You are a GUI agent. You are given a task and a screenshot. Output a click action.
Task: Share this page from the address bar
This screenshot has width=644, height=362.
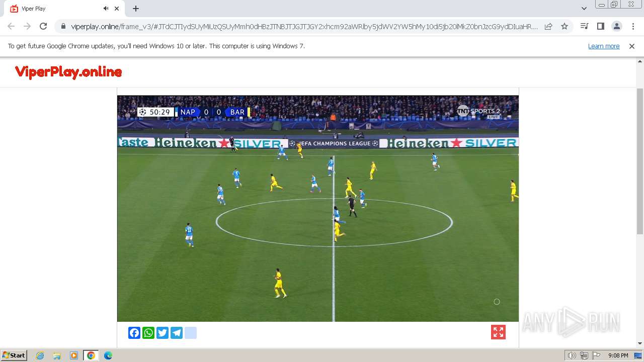click(x=548, y=26)
